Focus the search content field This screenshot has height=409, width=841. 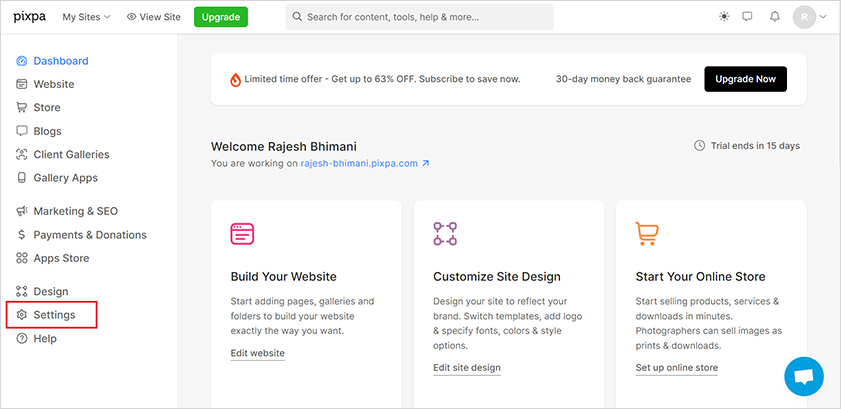click(x=419, y=17)
